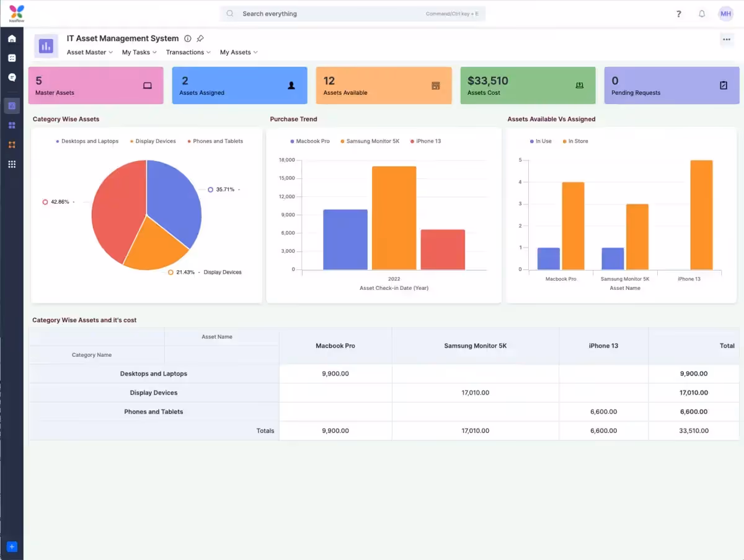Click the orange flow icon in sidebar

(x=11, y=144)
